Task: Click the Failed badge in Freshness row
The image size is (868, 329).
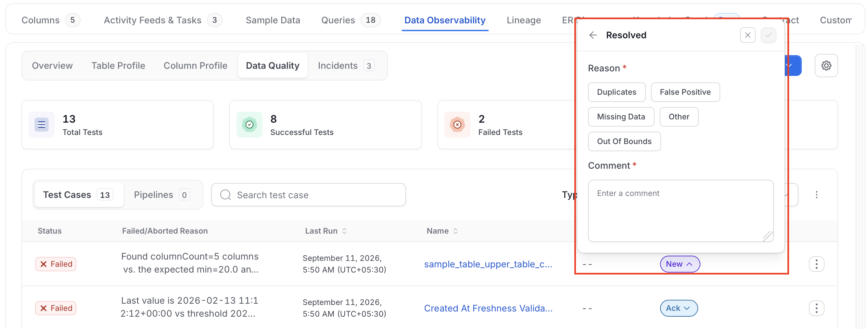Action: tap(56, 308)
